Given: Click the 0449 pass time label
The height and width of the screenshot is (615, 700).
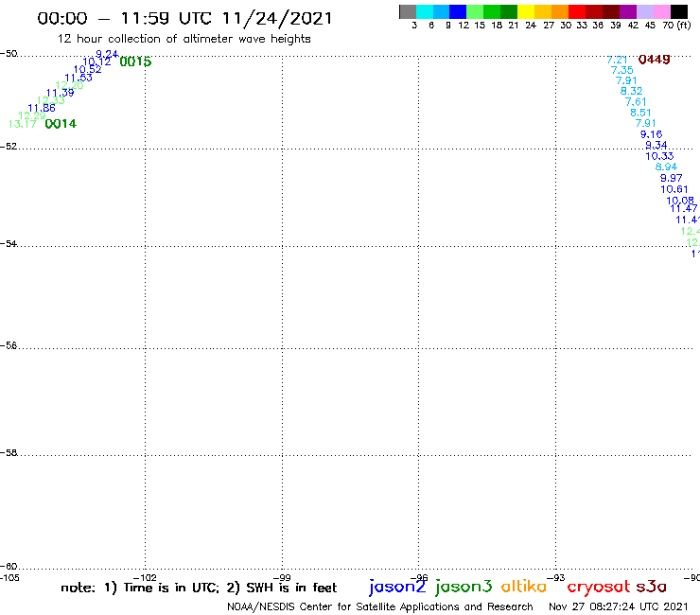Looking at the screenshot, I should click(654, 60).
